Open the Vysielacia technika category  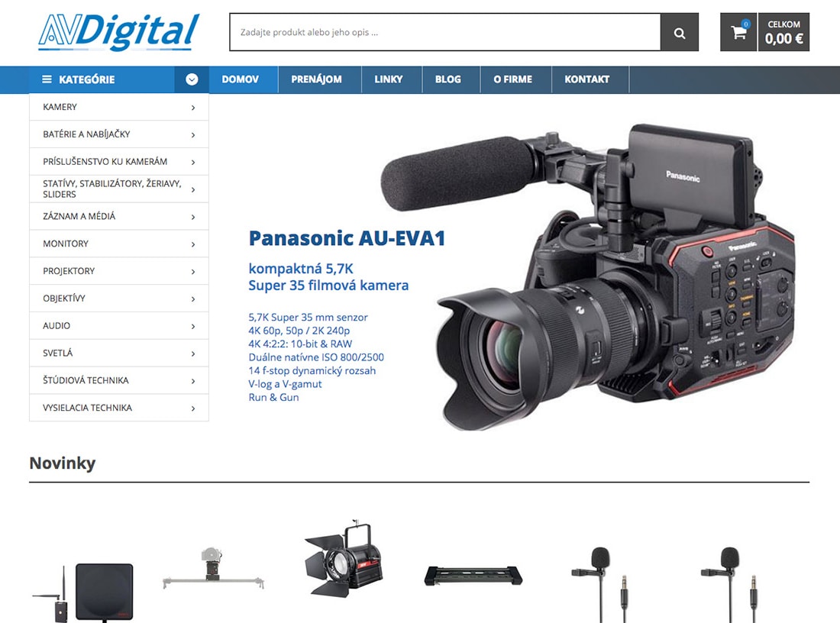click(119, 408)
